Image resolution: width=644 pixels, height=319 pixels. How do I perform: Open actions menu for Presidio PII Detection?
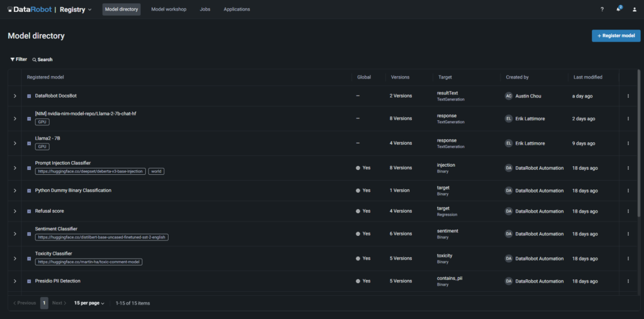point(628,281)
